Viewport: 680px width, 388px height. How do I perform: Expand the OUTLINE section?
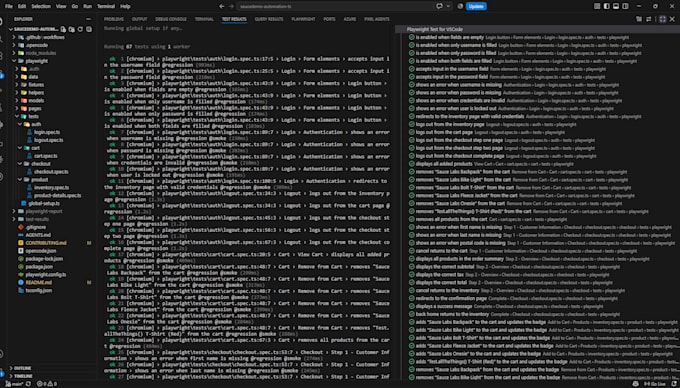(x=22, y=368)
